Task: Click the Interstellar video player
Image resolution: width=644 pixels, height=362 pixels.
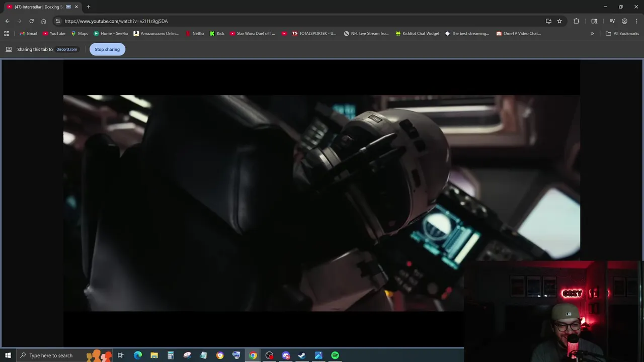Action: coord(321,203)
